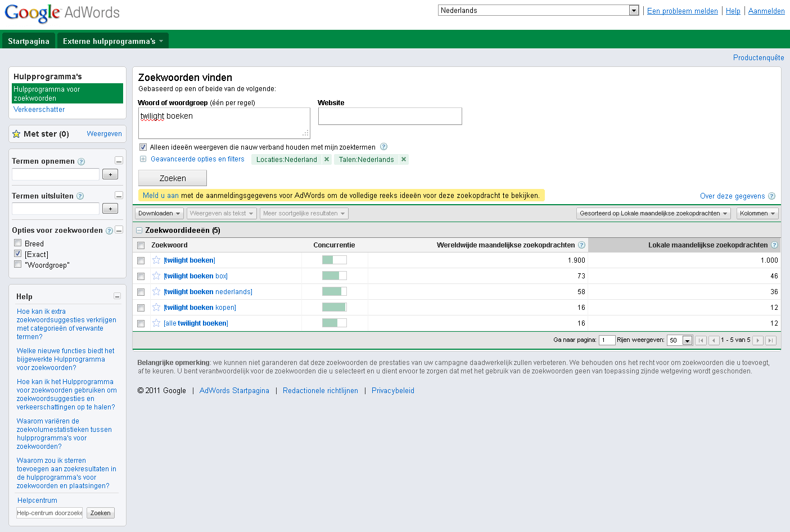Click help icon in Lokale maandelijkse zoekopdrachten header
Viewport: 790px width, 532px height.
pyautogui.click(x=774, y=245)
